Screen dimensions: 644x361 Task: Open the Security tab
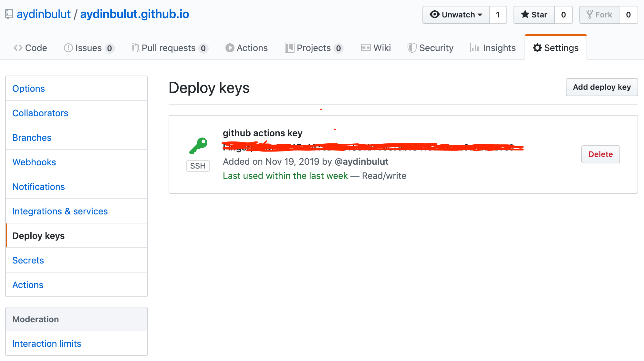pos(431,48)
